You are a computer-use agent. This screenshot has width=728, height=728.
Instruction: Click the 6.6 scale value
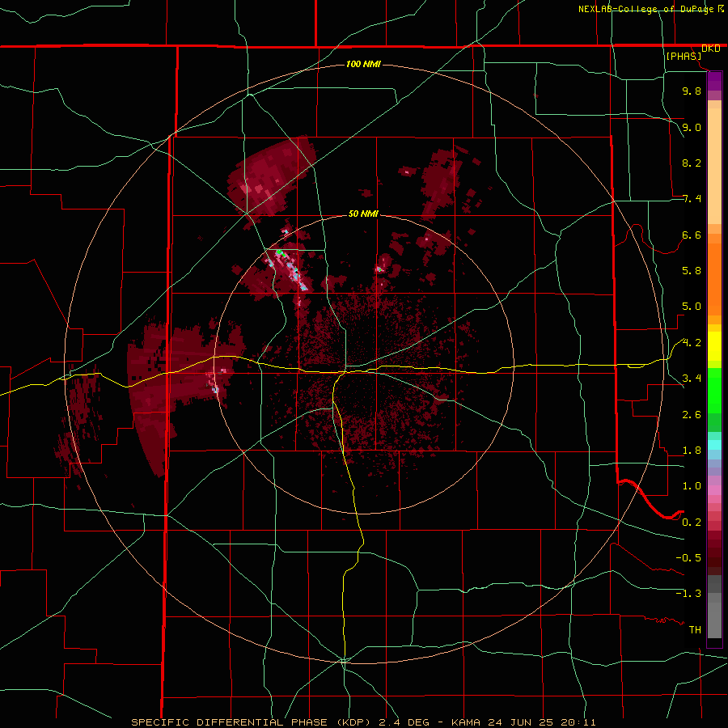point(692,235)
